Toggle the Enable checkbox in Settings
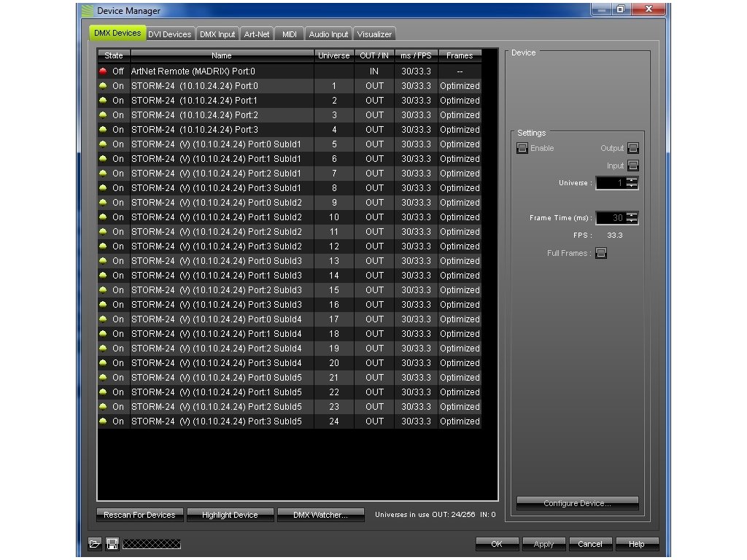The image size is (747, 560). pos(522,148)
